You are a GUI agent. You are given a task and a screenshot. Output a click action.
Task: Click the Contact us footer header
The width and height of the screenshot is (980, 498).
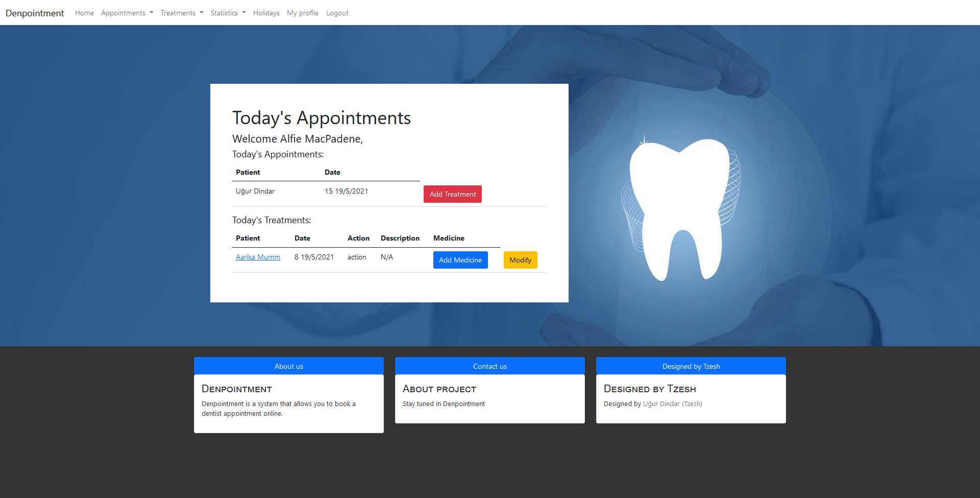[x=490, y=366]
